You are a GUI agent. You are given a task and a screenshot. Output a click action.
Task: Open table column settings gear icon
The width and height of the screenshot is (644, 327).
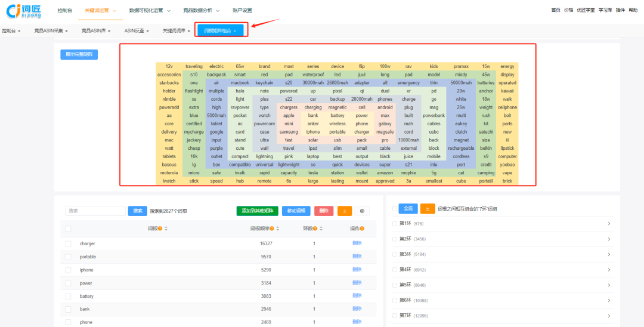coord(363,211)
